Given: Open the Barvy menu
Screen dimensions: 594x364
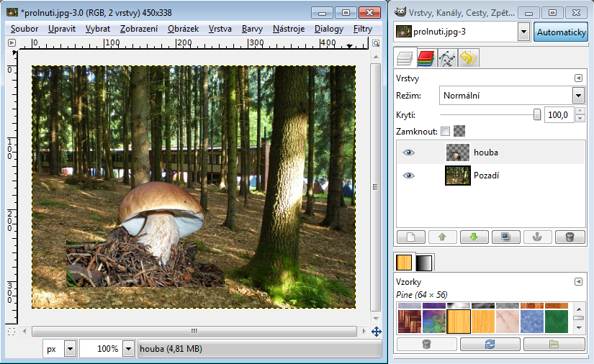Looking at the screenshot, I should [252, 29].
